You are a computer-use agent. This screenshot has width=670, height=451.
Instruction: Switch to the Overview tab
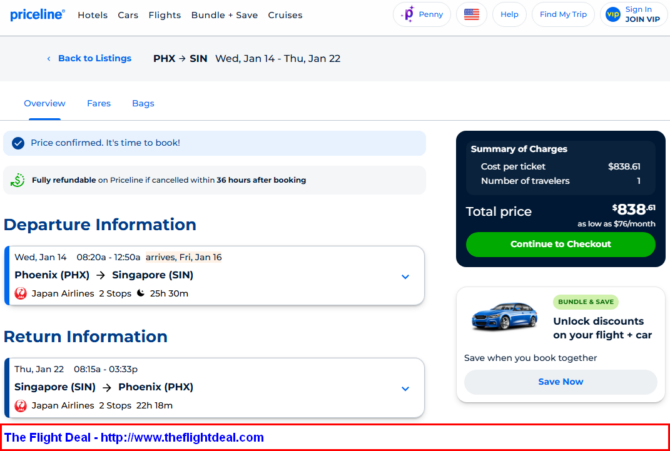pos(44,103)
